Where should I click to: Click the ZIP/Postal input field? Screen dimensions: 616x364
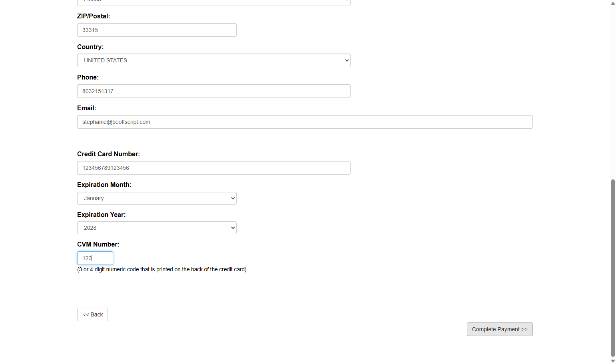coord(157,30)
